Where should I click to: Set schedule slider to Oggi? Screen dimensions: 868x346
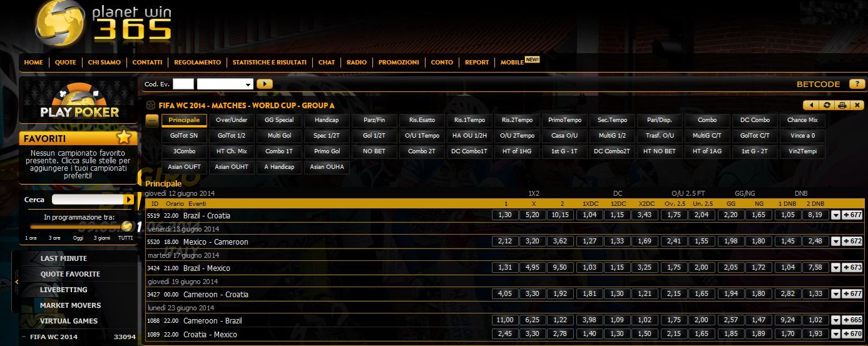[78, 238]
